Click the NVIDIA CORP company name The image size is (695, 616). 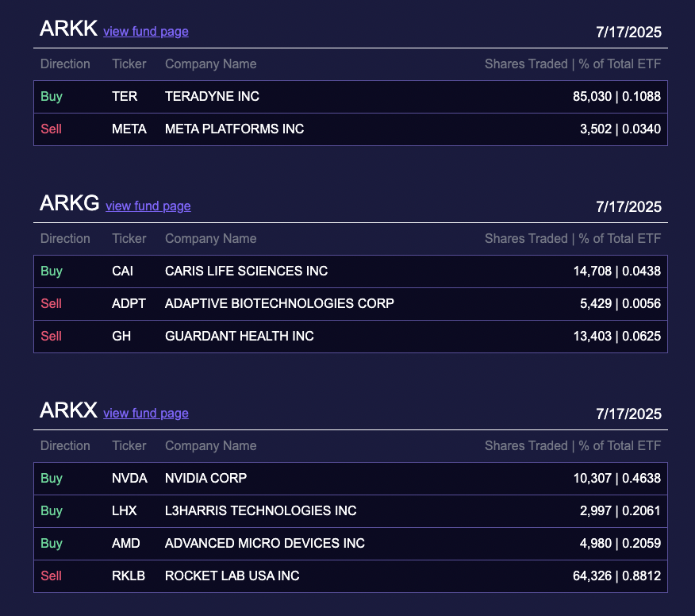[206, 478]
